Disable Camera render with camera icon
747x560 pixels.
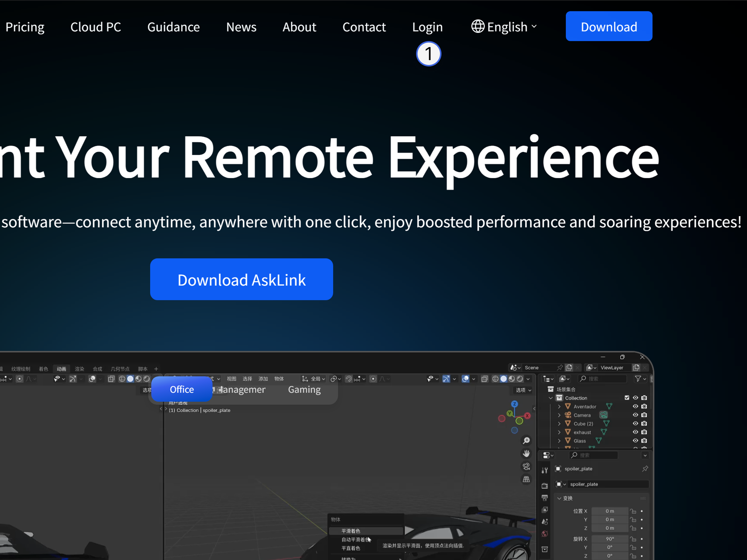[644, 415]
